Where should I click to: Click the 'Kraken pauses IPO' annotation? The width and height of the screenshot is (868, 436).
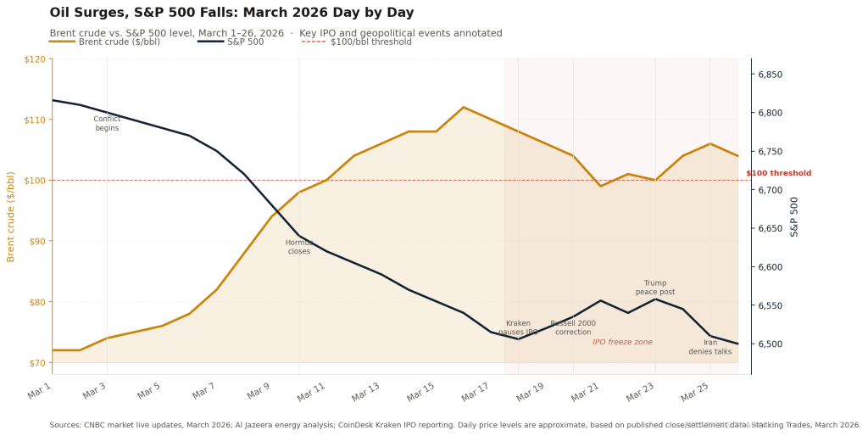(x=518, y=328)
